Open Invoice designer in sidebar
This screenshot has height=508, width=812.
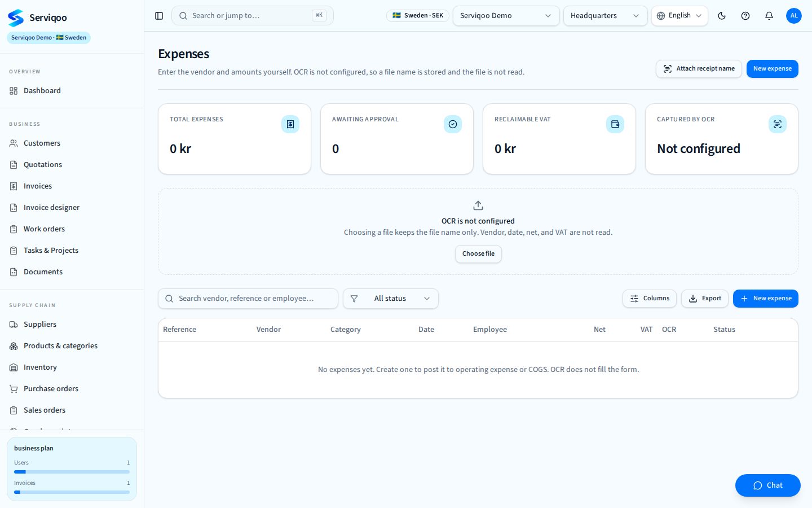click(72, 208)
